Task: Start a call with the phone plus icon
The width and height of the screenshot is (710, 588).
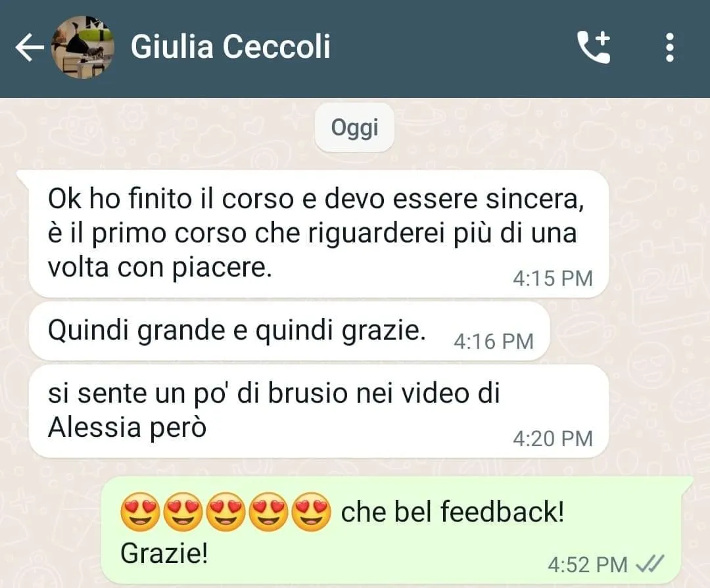Action: (594, 47)
